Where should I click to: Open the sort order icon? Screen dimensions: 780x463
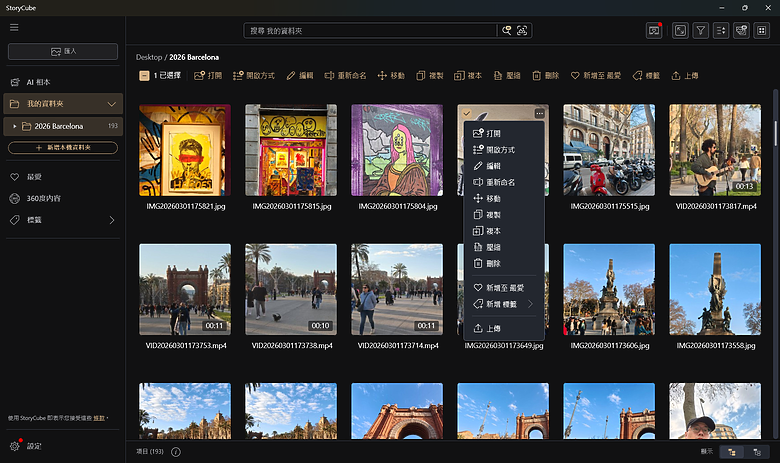tap(721, 31)
